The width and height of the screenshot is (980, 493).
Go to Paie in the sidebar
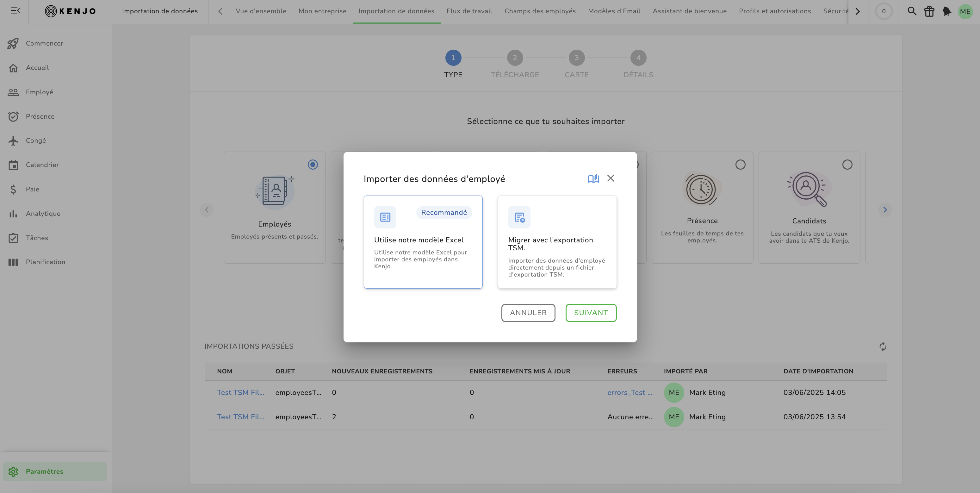coord(32,189)
